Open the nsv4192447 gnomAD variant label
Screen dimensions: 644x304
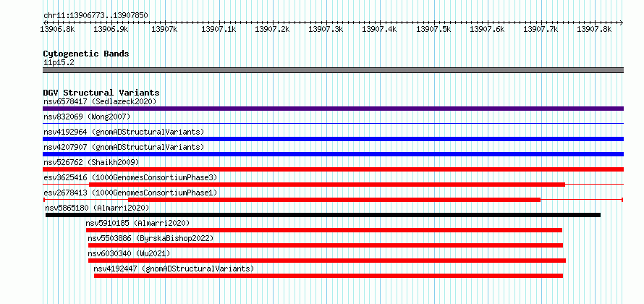(174, 269)
